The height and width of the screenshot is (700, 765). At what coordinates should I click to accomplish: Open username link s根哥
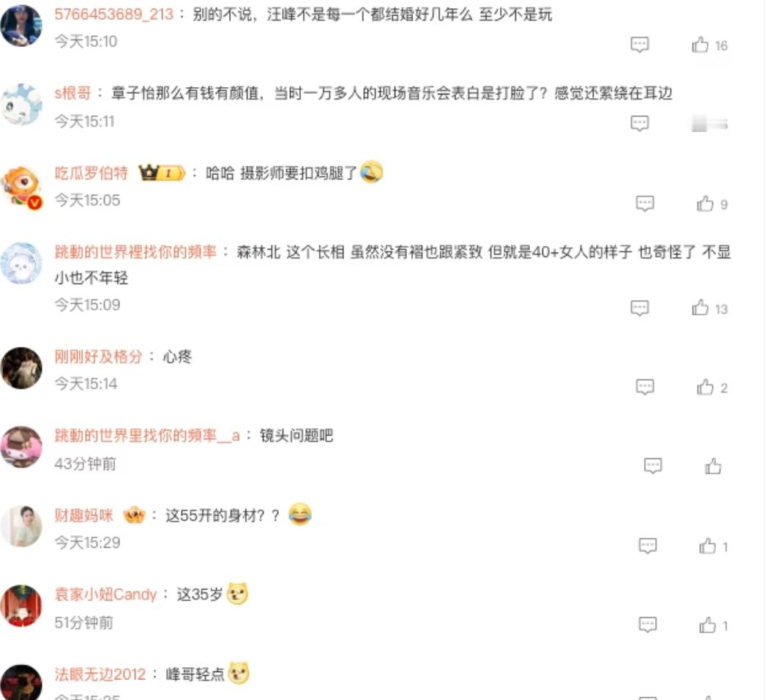pos(72,93)
